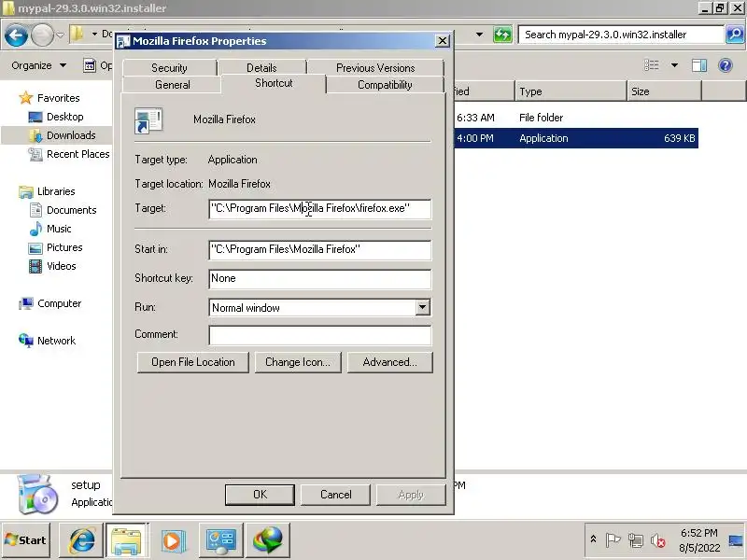Click the muted volume tray icon

(x=658, y=540)
